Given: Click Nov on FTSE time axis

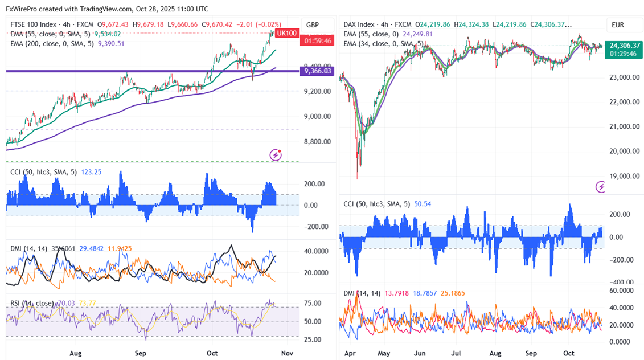Looking at the screenshot, I should click(x=287, y=353).
